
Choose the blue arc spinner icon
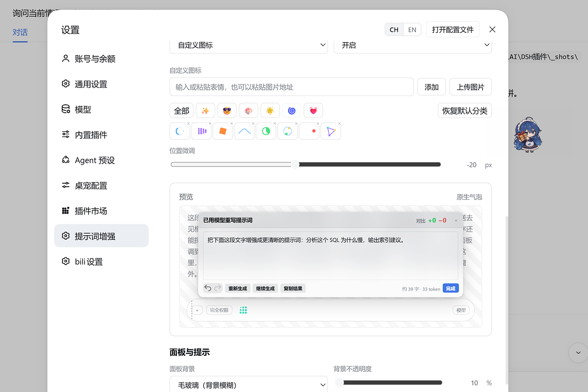click(180, 131)
